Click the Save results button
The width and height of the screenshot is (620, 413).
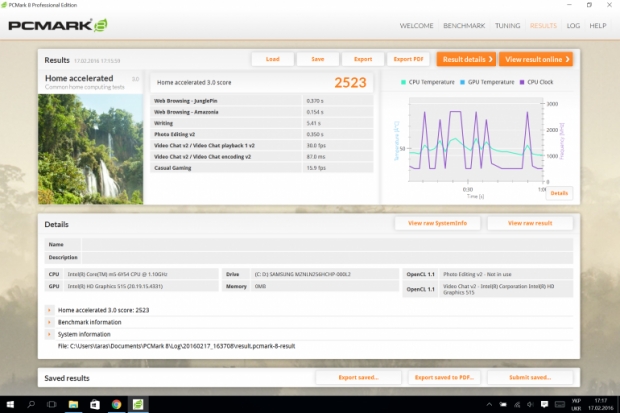coord(318,59)
